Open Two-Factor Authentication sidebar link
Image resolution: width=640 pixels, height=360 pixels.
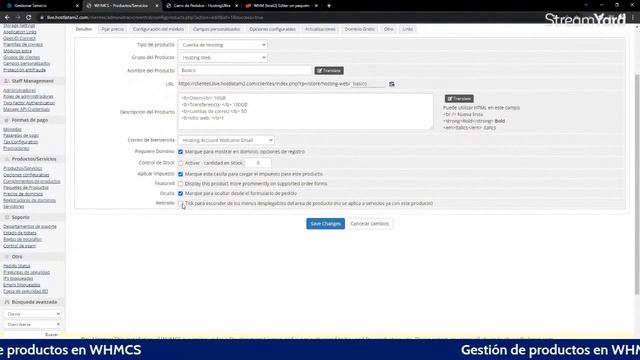pyautogui.click(x=29, y=103)
